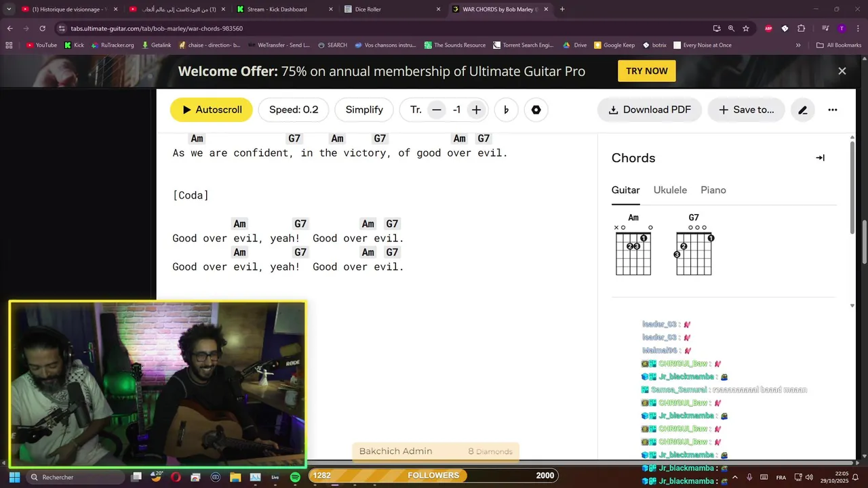Bookmark this page with the star
This screenshot has height=488, width=868.
pyautogui.click(x=746, y=28)
